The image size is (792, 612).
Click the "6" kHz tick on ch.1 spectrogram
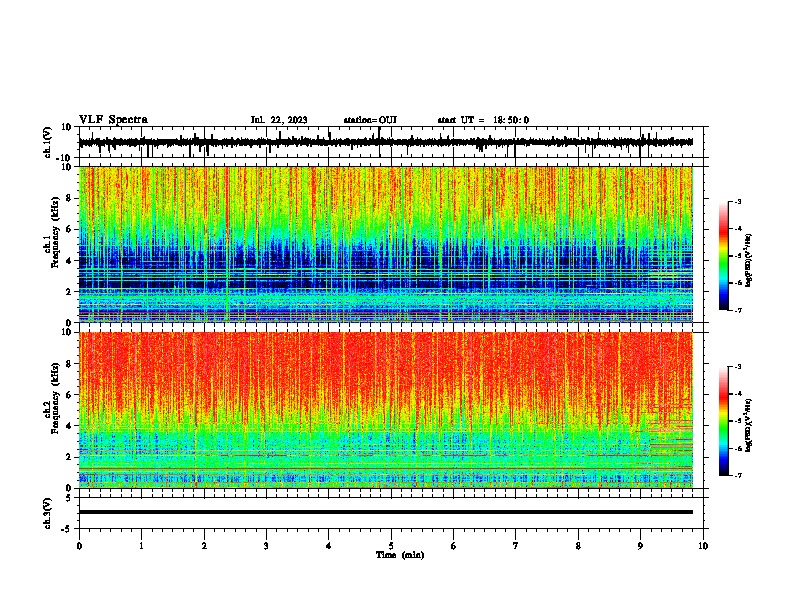69,229
